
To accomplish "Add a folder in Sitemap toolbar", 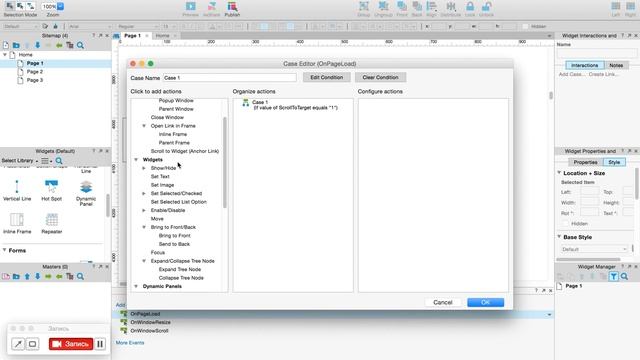I will [x=16, y=45].
